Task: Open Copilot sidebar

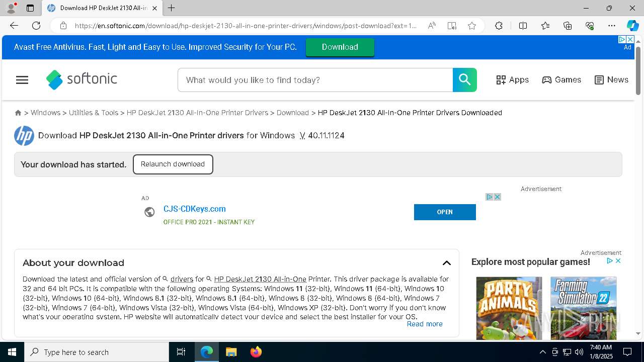Action: (x=632, y=26)
